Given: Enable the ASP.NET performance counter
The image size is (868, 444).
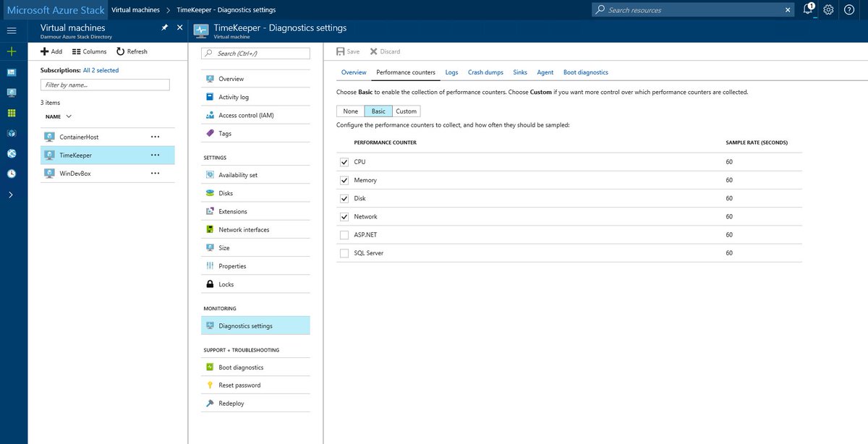Looking at the screenshot, I should point(344,235).
